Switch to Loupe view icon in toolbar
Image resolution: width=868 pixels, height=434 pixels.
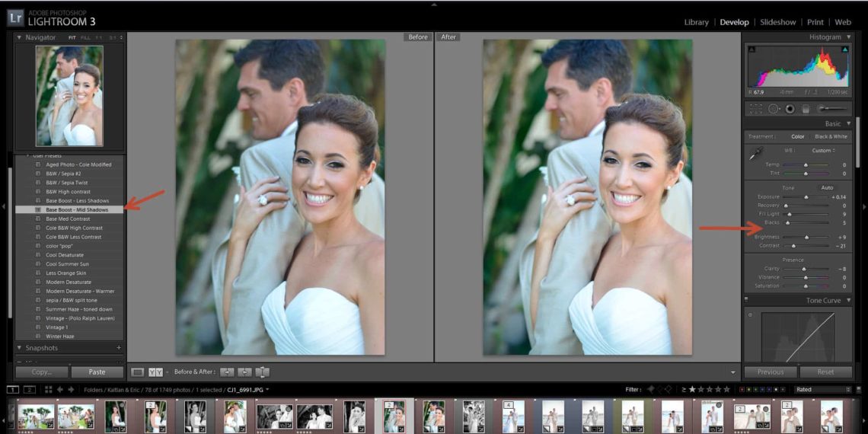(x=138, y=372)
